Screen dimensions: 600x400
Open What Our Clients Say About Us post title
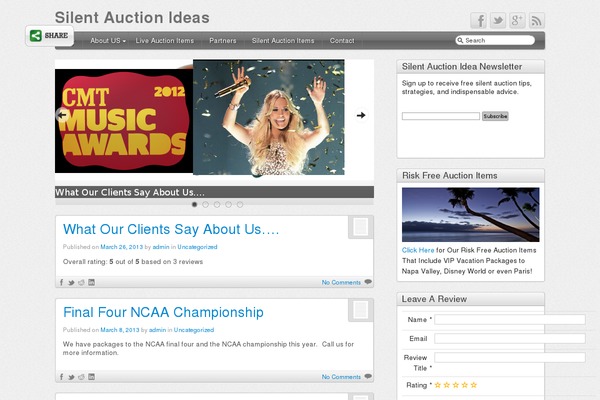pyautogui.click(x=171, y=229)
